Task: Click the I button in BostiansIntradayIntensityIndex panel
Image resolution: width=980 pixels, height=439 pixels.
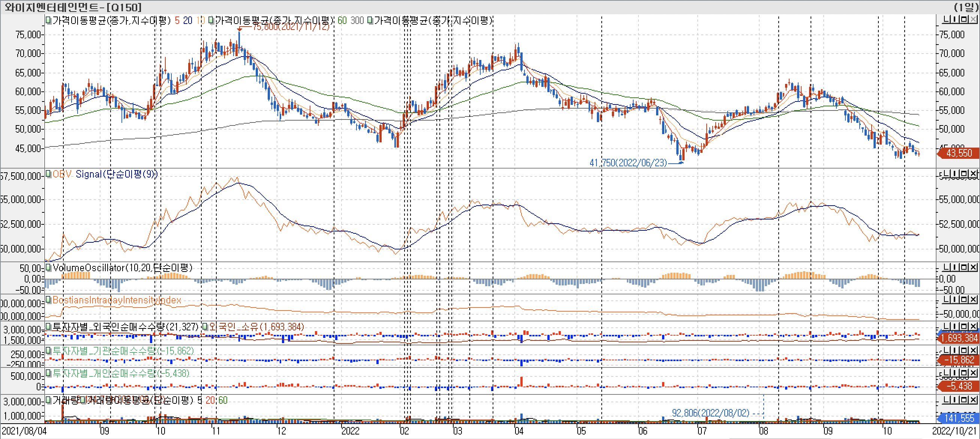Action: pyautogui.click(x=955, y=300)
